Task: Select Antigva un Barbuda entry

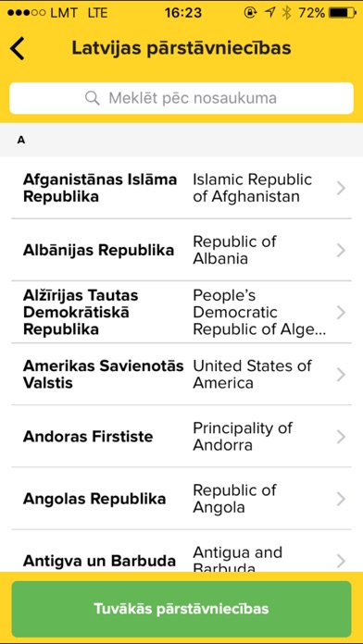Action: click(x=181, y=551)
